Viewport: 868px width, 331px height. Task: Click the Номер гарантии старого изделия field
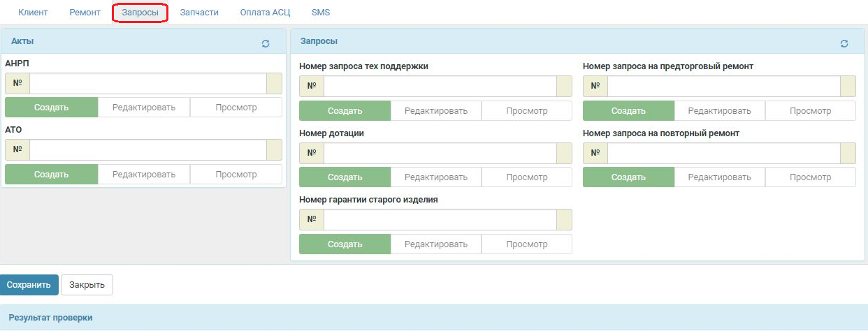(440, 220)
